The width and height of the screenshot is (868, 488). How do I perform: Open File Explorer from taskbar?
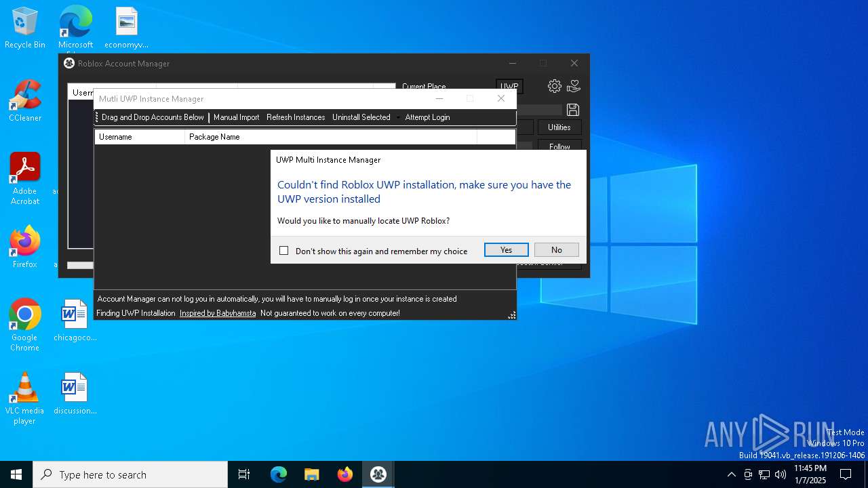point(312,474)
